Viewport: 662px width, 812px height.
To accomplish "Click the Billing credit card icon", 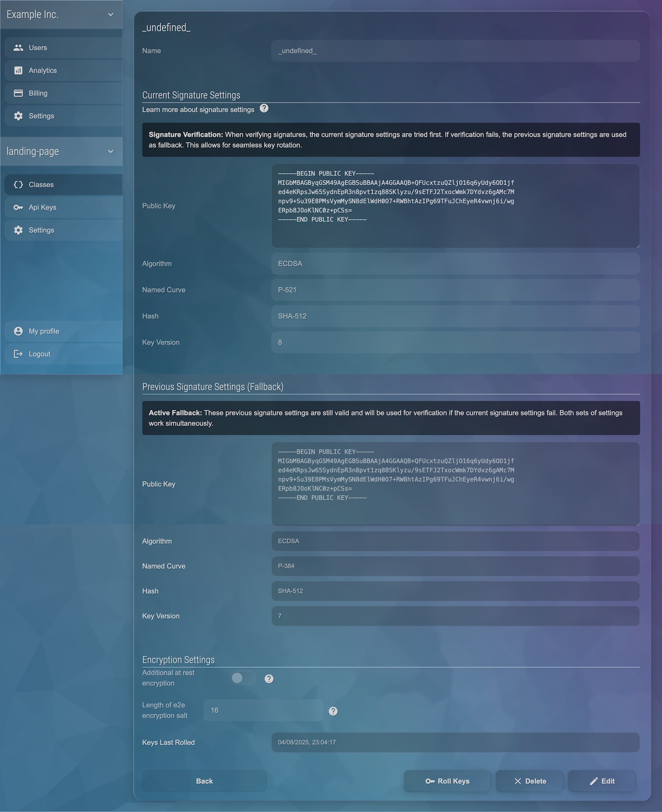I will coord(18,93).
